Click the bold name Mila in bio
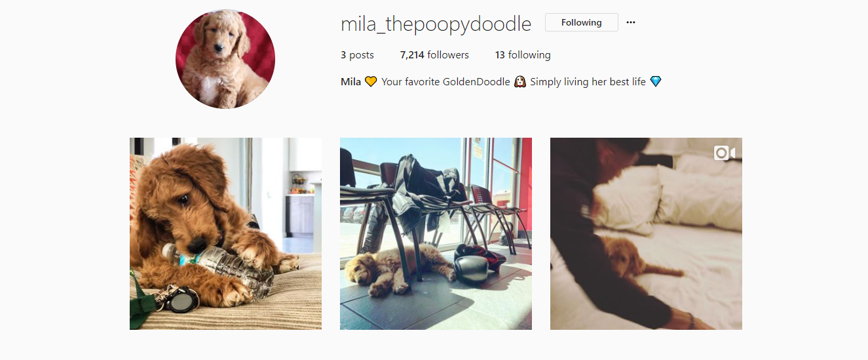 click(x=350, y=82)
